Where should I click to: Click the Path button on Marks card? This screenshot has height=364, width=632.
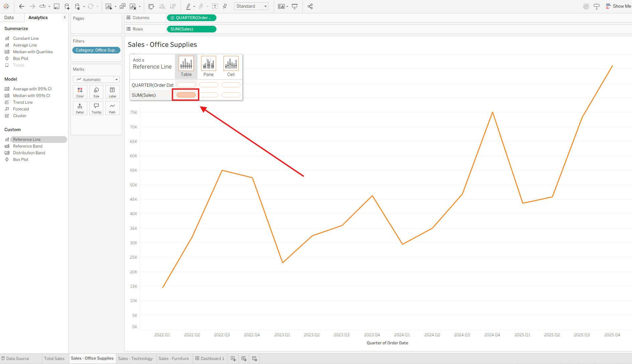[x=112, y=108]
